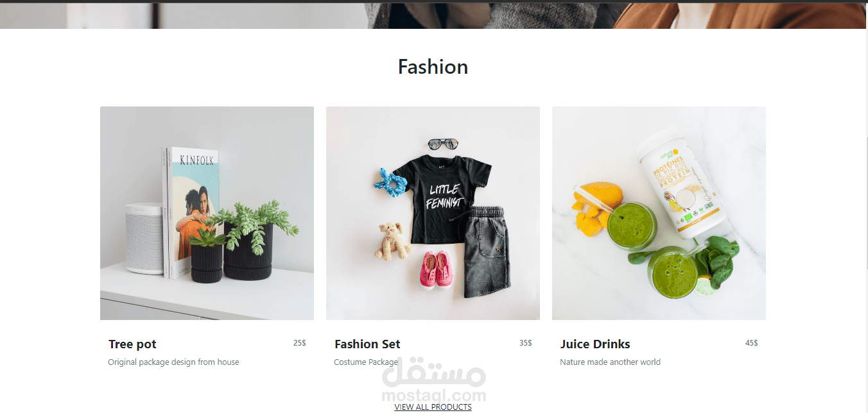Click the Costume Package description text
The image size is (868, 413).
[366, 362]
